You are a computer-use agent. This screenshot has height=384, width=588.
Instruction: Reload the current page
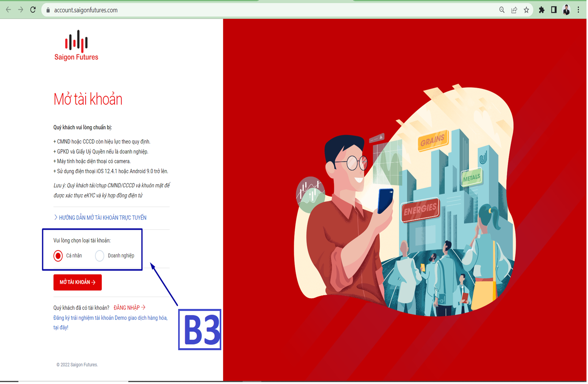(33, 10)
